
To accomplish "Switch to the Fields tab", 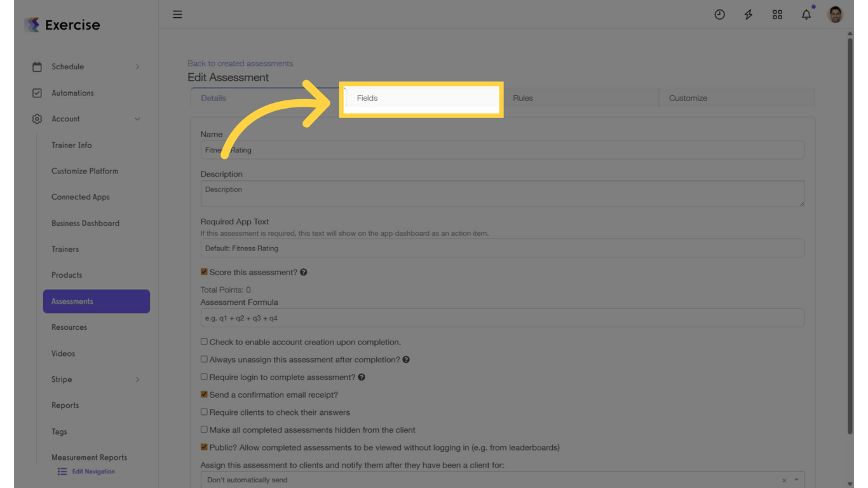I will click(x=421, y=98).
